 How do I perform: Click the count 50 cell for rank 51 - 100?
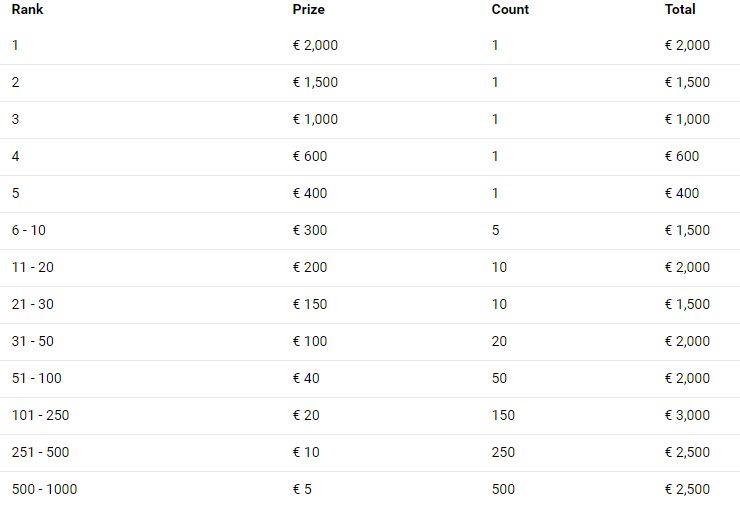pyautogui.click(x=499, y=378)
